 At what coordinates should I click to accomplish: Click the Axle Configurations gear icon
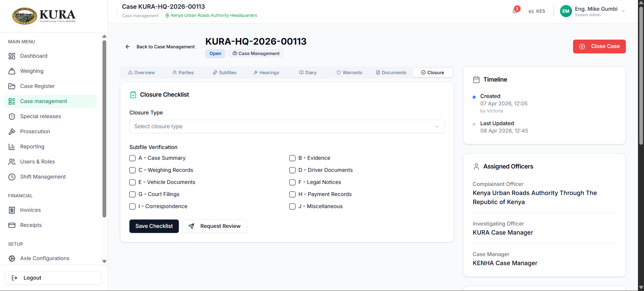(12, 258)
